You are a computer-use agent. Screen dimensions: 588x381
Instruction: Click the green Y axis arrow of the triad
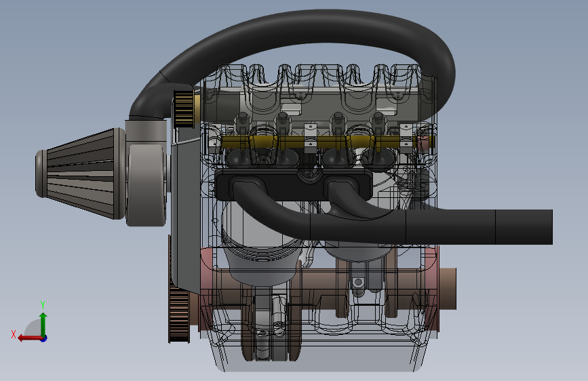click(x=43, y=323)
